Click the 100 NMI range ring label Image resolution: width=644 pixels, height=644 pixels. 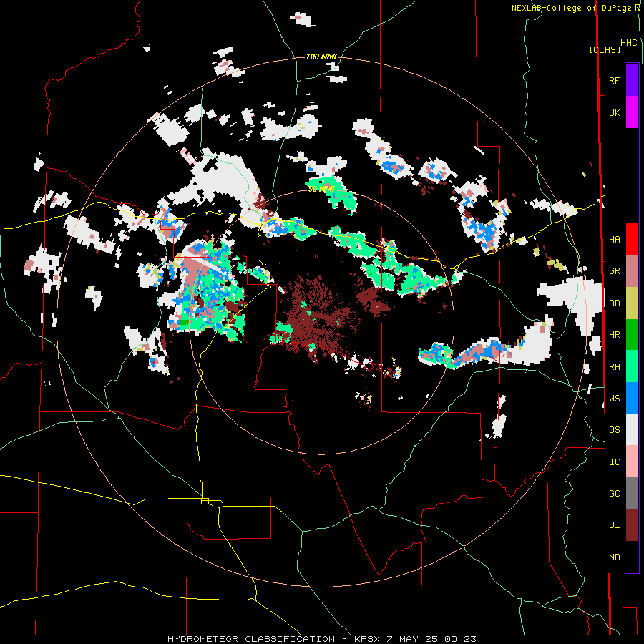pos(321,57)
